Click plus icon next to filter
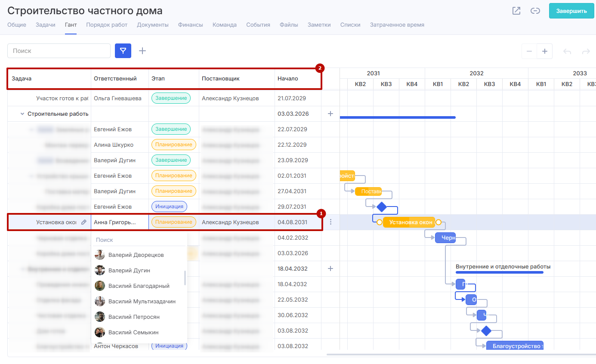Viewport: 596px width, 364px height. (x=142, y=51)
